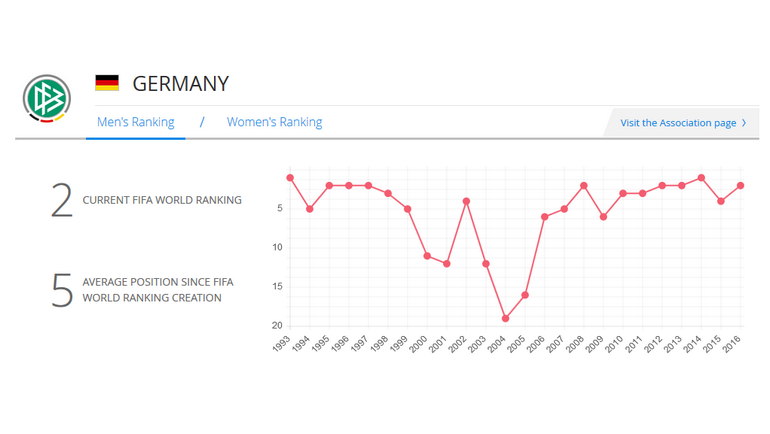Open the Visit the Association page link
Image resolution: width=770 pixels, height=434 pixels.
click(x=677, y=123)
